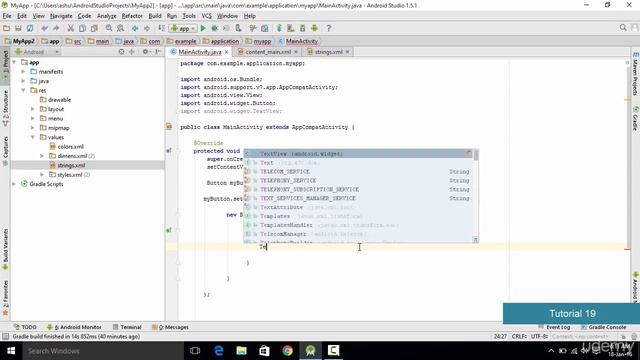640x360 pixels.
Task: Open the Android project view dropdown
Action: tap(37, 52)
